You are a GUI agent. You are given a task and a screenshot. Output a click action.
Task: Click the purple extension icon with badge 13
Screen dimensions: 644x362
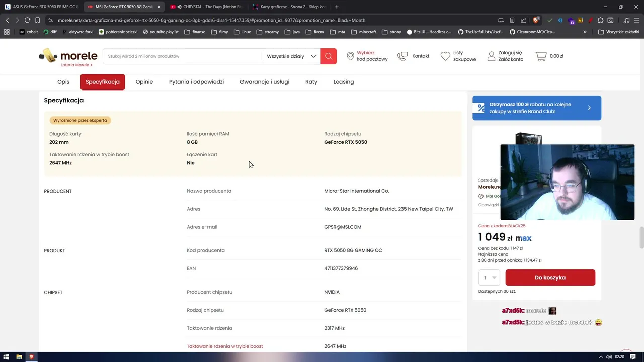tap(571, 21)
